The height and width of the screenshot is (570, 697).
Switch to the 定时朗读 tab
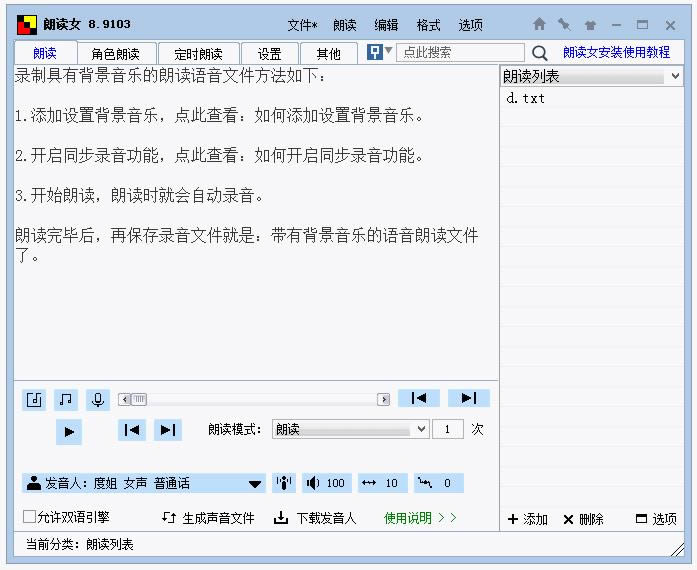[x=198, y=54]
